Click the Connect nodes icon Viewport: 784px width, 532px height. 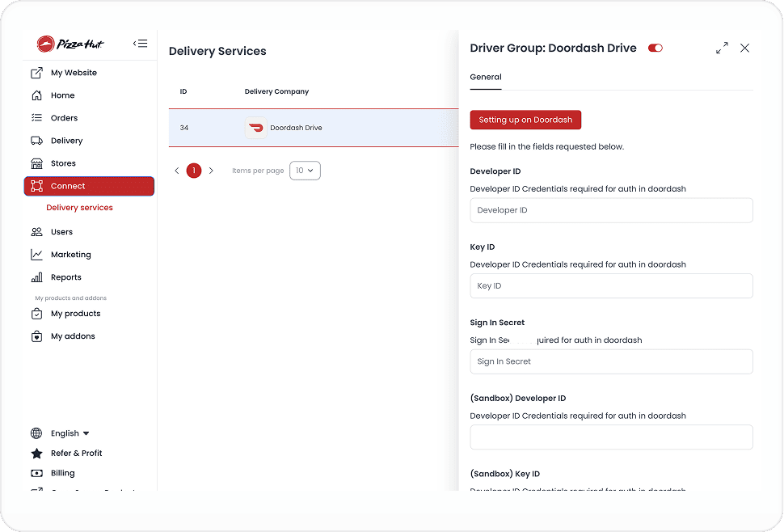pos(36,186)
